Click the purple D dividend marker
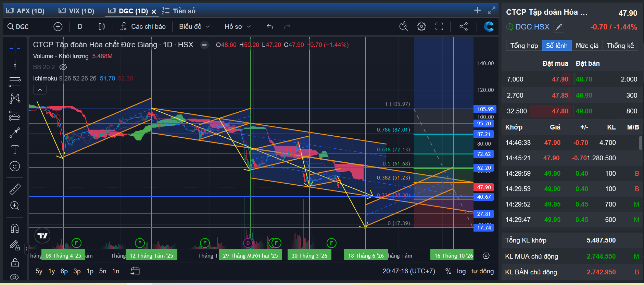Screen dimensions: 644x285 pyautogui.click(x=248, y=243)
